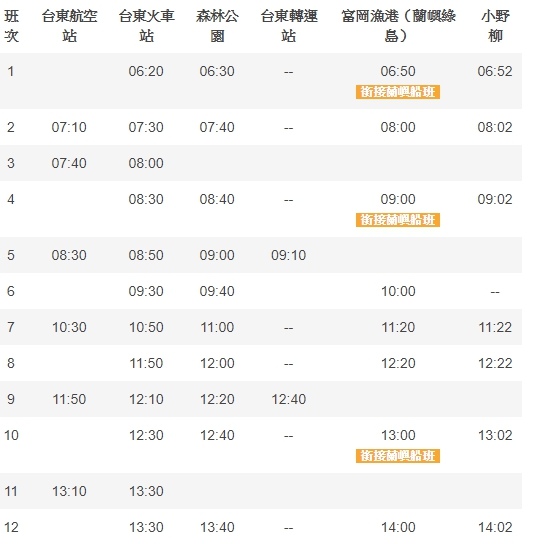Click the 小野柳 column header
This screenshot has height=544, width=543.
pos(495,26)
